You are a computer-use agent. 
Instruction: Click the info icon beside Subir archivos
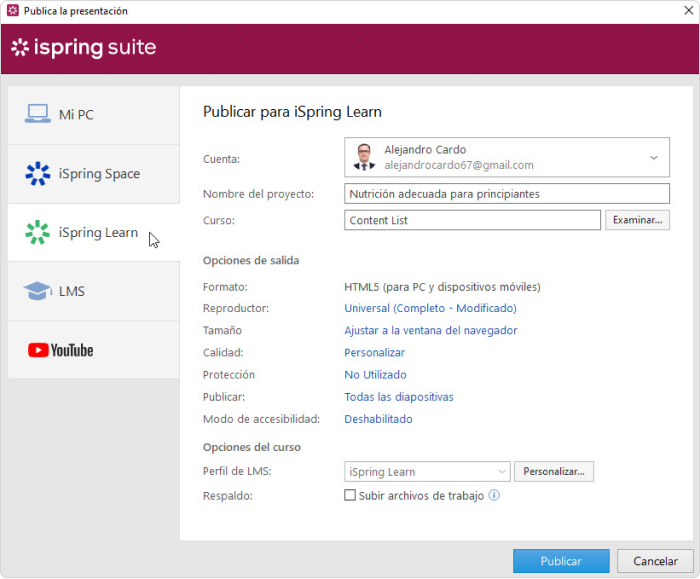click(494, 495)
